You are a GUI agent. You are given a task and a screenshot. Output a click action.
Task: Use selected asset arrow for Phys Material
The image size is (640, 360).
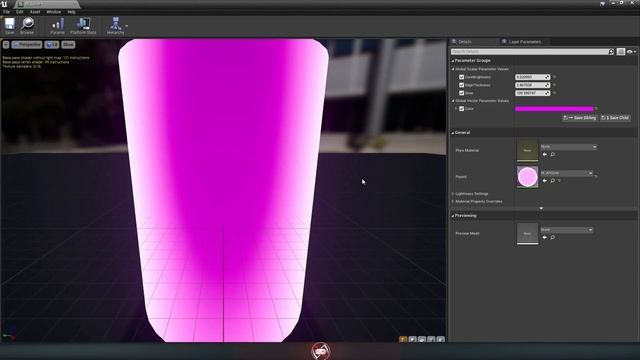544,154
